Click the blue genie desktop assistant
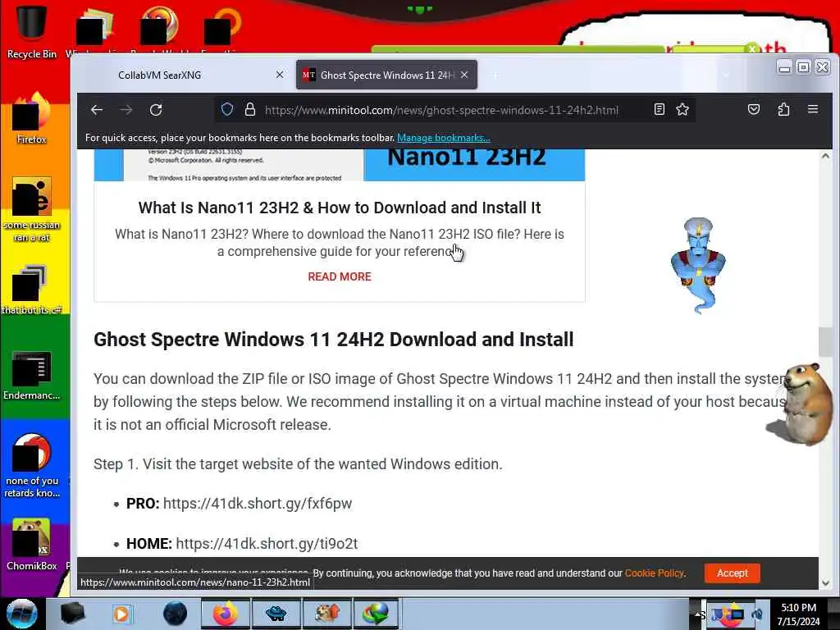The height and width of the screenshot is (630, 840). click(x=698, y=266)
